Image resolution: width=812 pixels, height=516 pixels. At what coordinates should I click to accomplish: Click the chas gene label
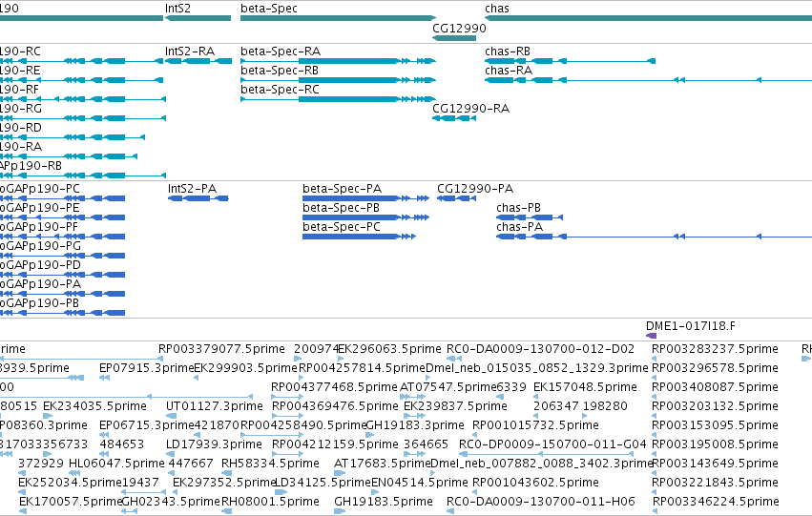(497, 9)
